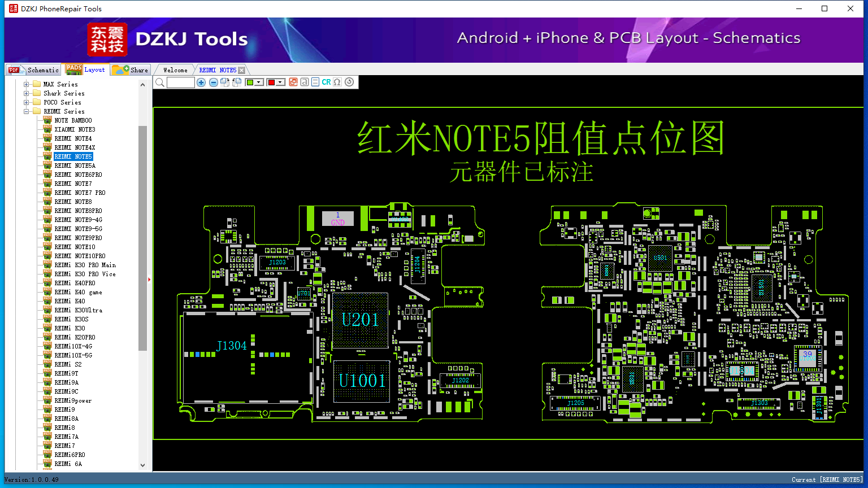This screenshot has height=488, width=868.
Task: Select the J1203 connector on the board
Action: tap(277, 262)
